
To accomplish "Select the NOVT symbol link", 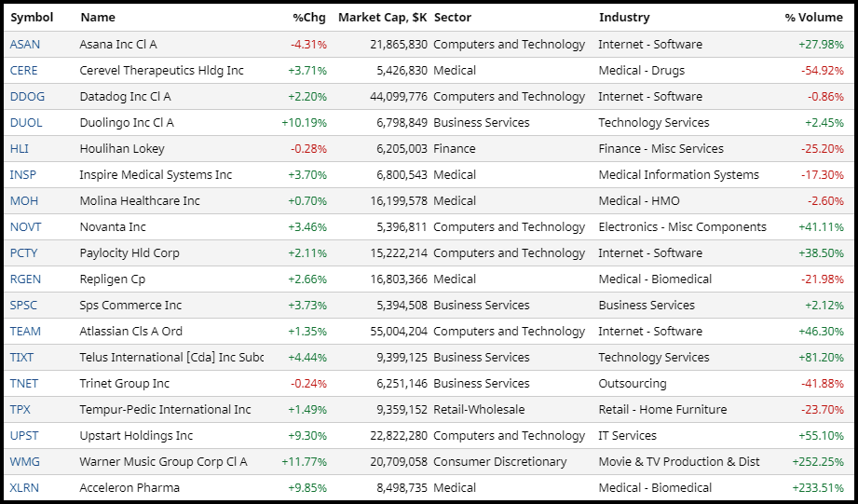I will click(26, 227).
